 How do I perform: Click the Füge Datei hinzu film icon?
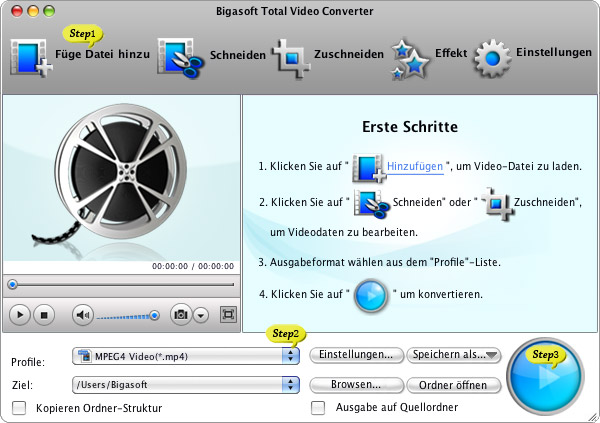[31, 58]
